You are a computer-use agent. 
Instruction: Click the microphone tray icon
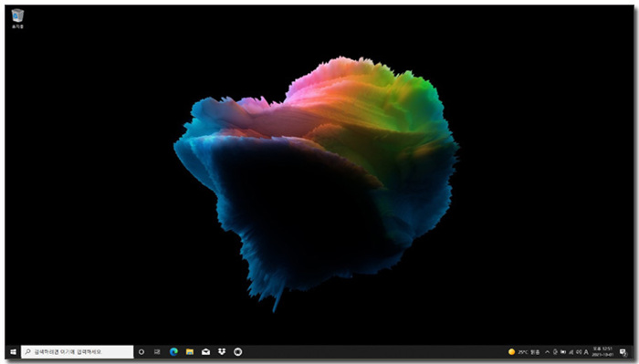(x=555, y=352)
